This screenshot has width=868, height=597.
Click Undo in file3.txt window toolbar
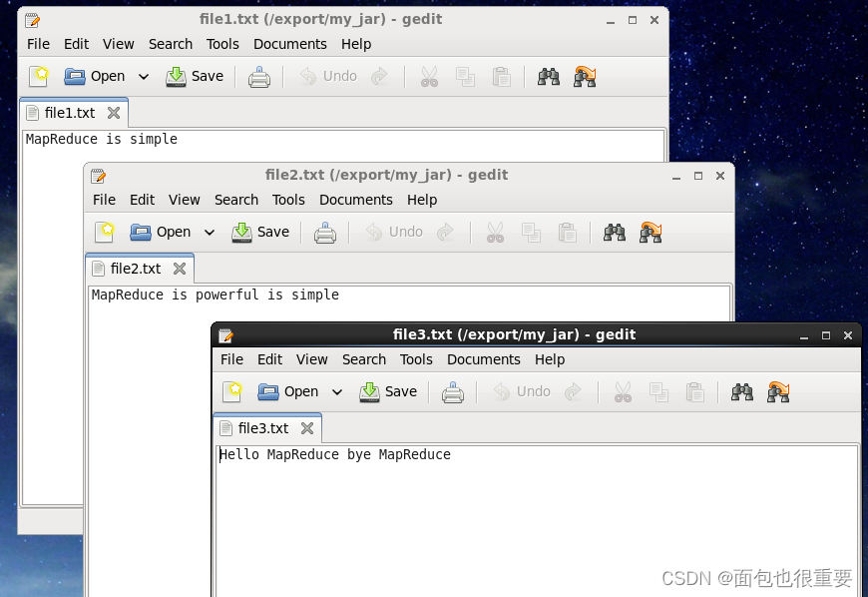(x=522, y=392)
